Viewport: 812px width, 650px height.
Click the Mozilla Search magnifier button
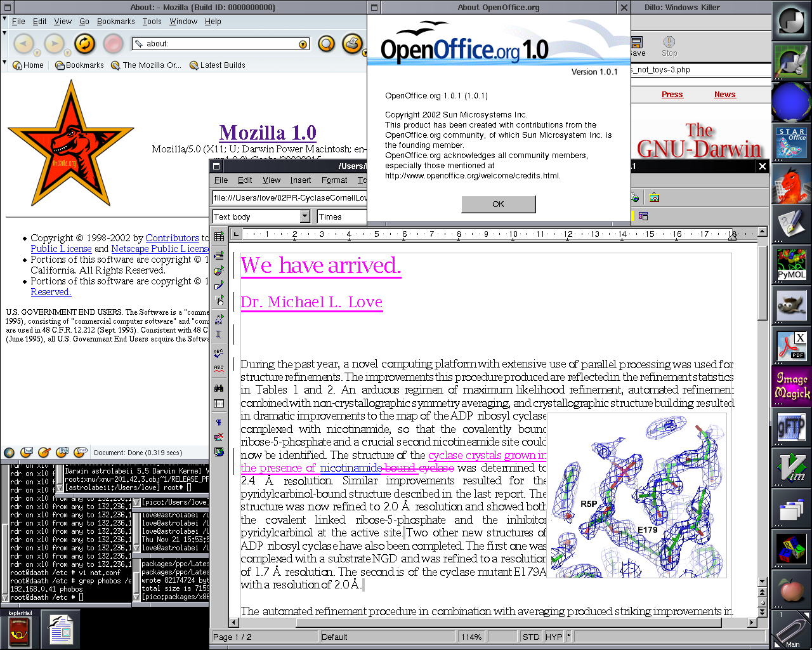coord(326,44)
